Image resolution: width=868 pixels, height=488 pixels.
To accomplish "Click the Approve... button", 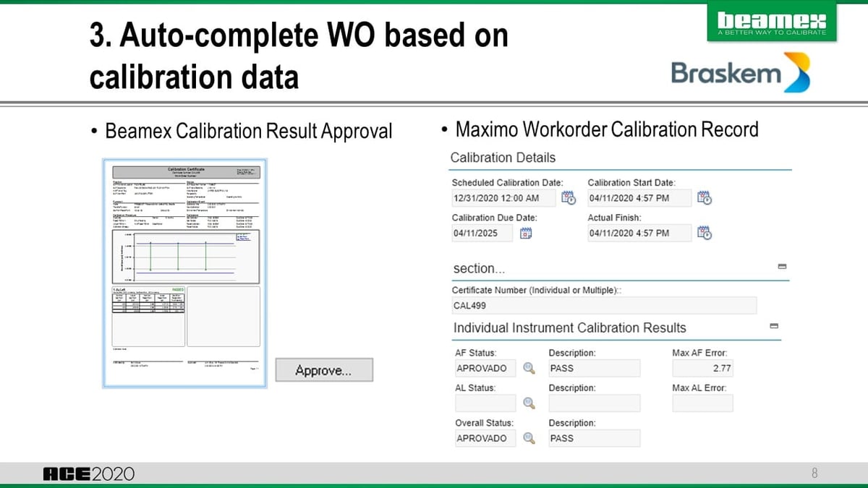I will (x=323, y=369).
